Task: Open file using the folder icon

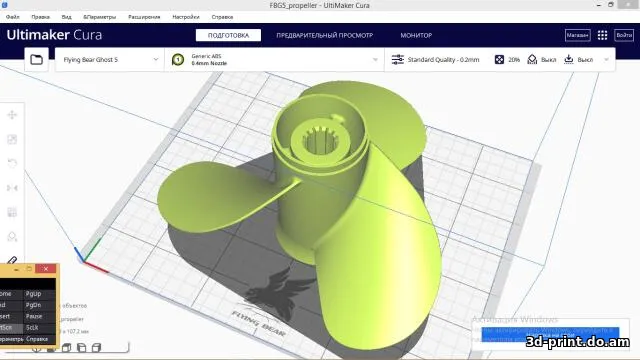Action: tap(36, 60)
